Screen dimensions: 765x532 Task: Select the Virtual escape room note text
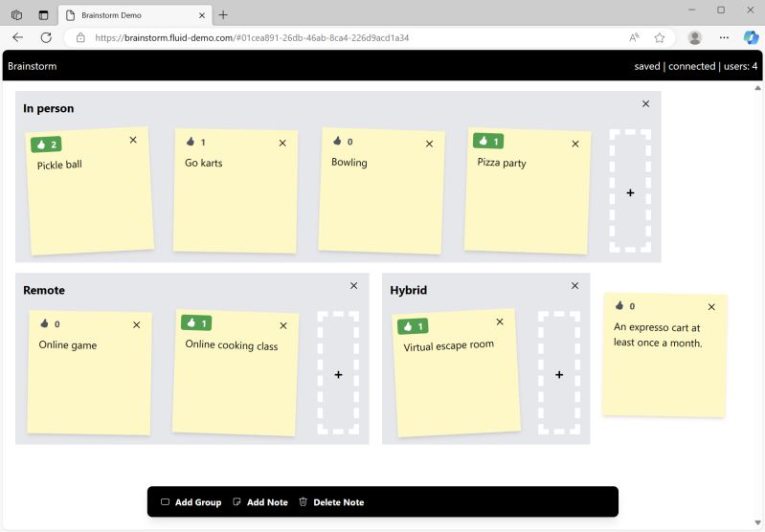click(448, 345)
